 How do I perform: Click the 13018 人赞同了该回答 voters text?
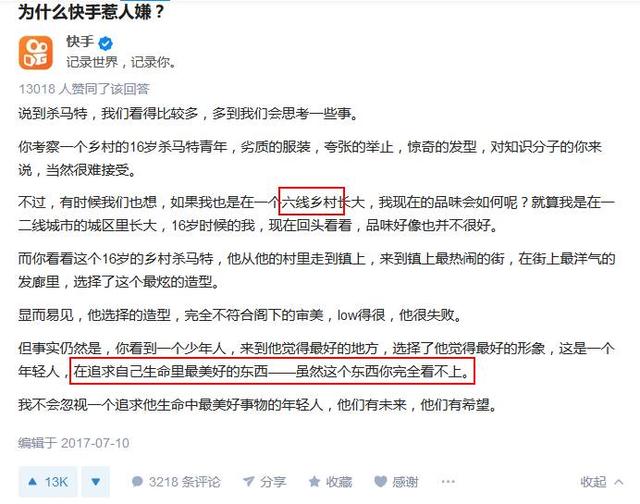click(84, 89)
